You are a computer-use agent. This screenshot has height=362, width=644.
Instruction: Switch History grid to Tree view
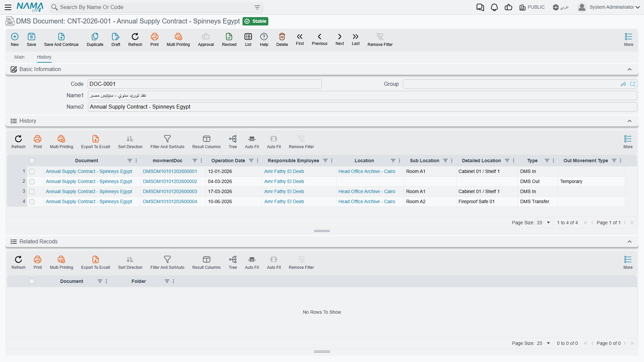tap(233, 142)
